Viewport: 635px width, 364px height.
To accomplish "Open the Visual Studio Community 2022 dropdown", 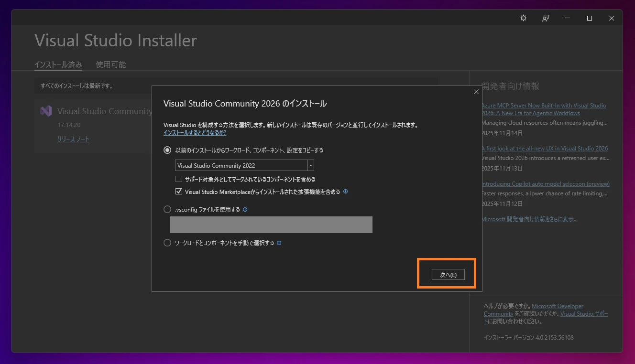I will coord(311,165).
